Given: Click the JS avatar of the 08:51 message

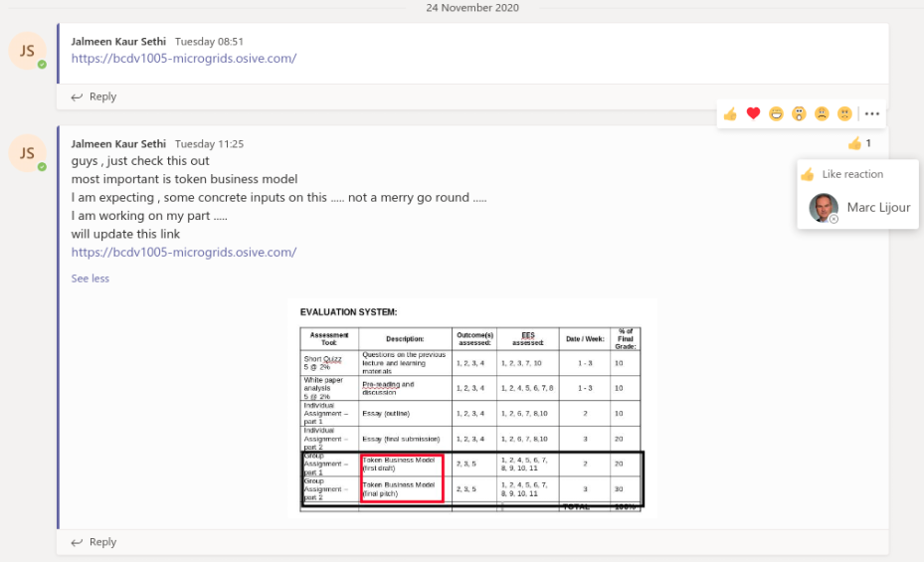Looking at the screenshot, I should click(27, 52).
